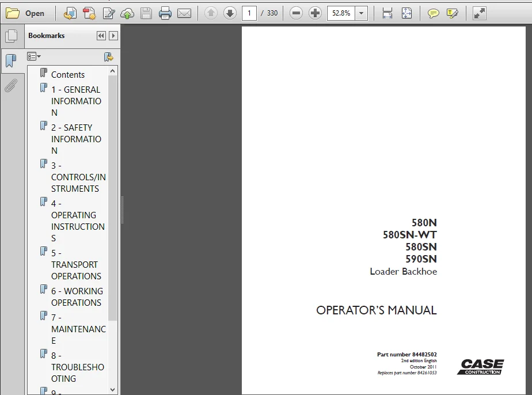Go to previous page arrow
532x395 pixels.
211,13
